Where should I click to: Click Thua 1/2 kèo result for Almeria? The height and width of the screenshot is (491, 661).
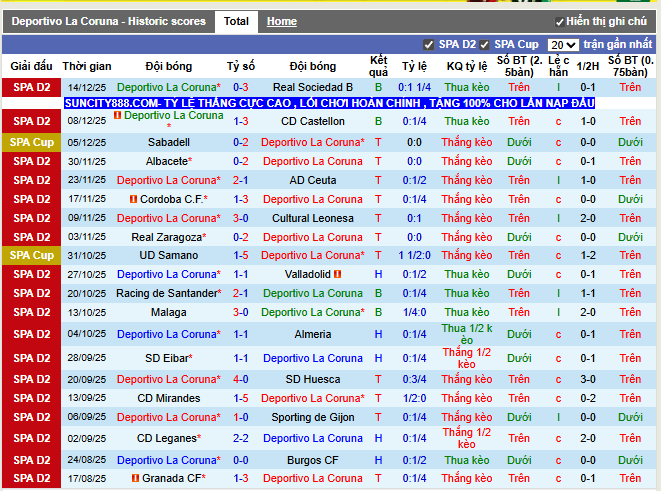pyautogui.click(x=467, y=334)
